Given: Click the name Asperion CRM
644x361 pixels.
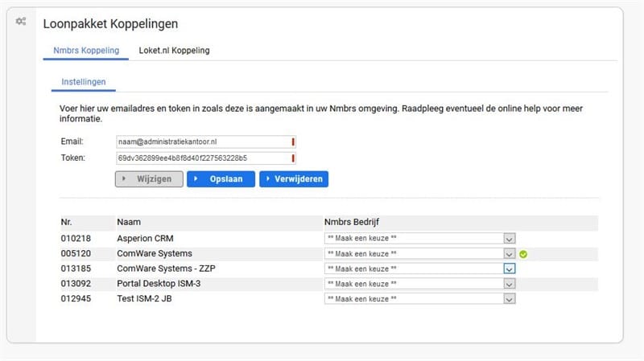Looking at the screenshot, I should tap(145, 238).
